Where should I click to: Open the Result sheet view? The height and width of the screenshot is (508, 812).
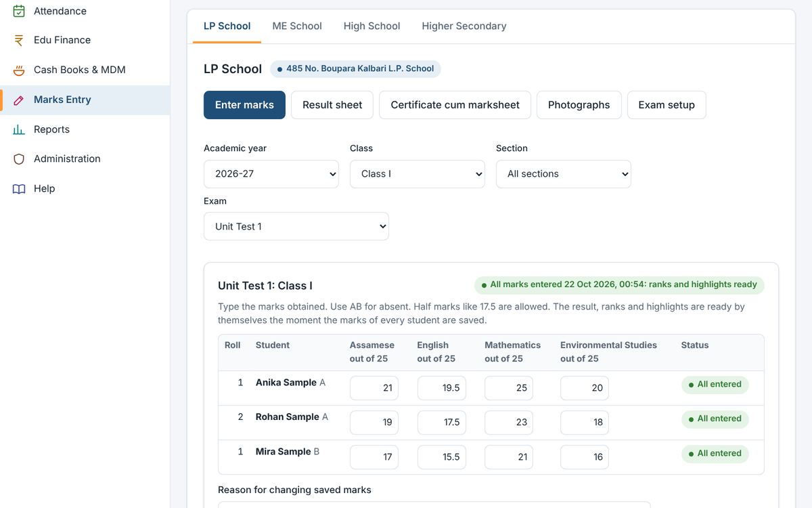coord(332,105)
